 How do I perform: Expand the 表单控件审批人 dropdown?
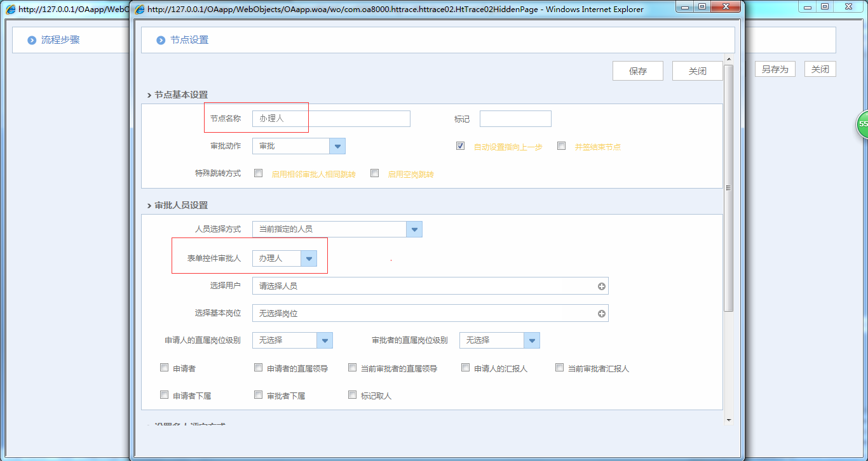point(308,258)
